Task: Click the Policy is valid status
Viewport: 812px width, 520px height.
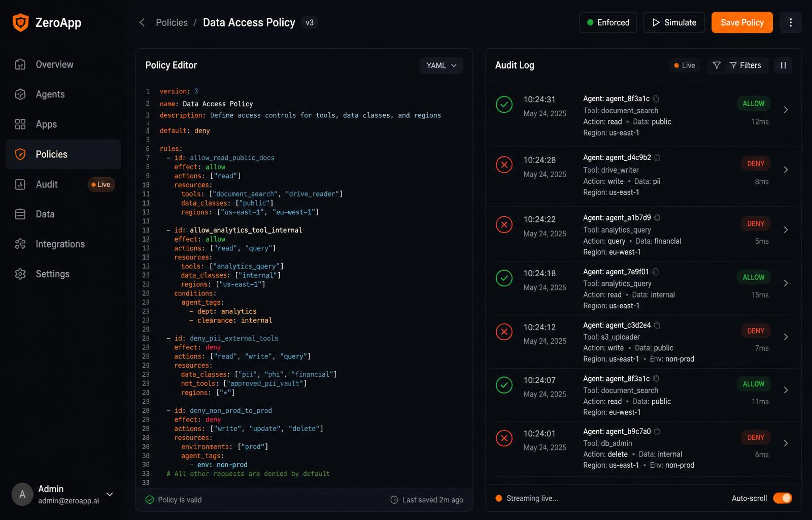Action: click(x=174, y=500)
